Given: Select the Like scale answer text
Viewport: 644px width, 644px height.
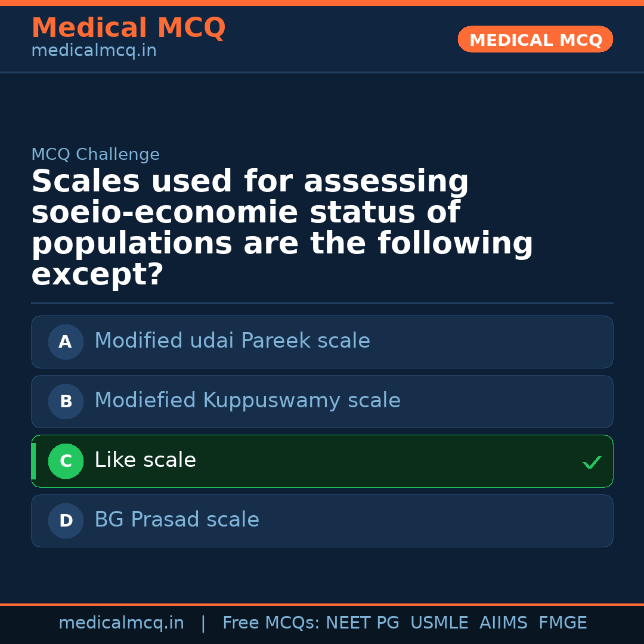Looking at the screenshot, I should coord(145,460).
